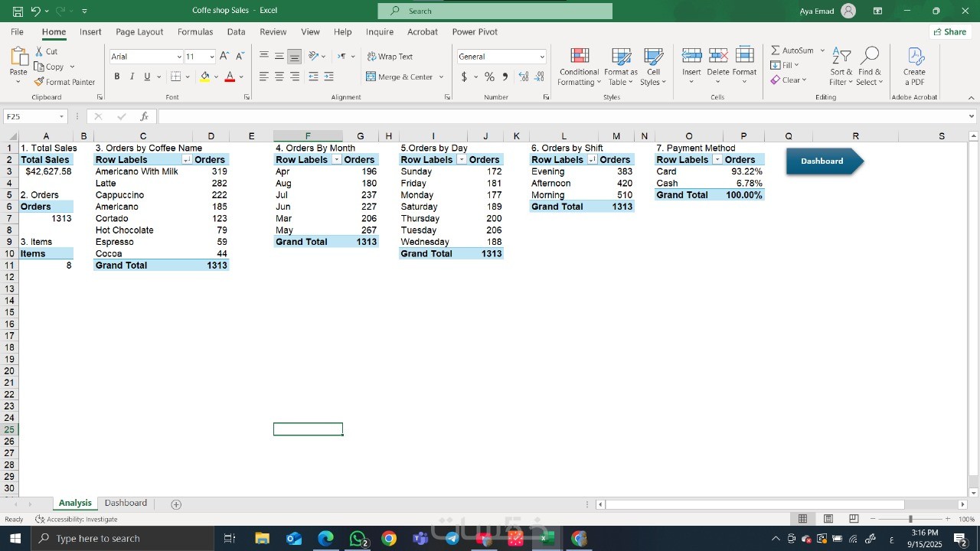Open Find & Select tools
Viewport: 980px width, 551px height.
pos(870,67)
